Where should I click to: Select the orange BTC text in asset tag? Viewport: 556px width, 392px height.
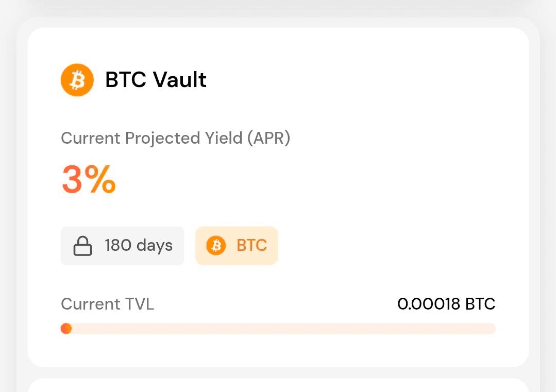251,246
